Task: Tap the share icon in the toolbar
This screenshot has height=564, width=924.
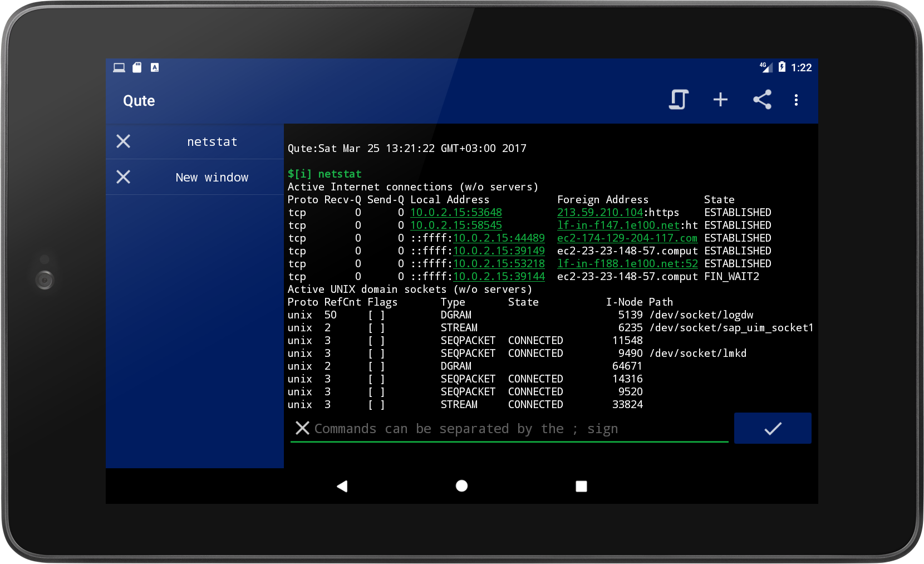Action: point(762,100)
